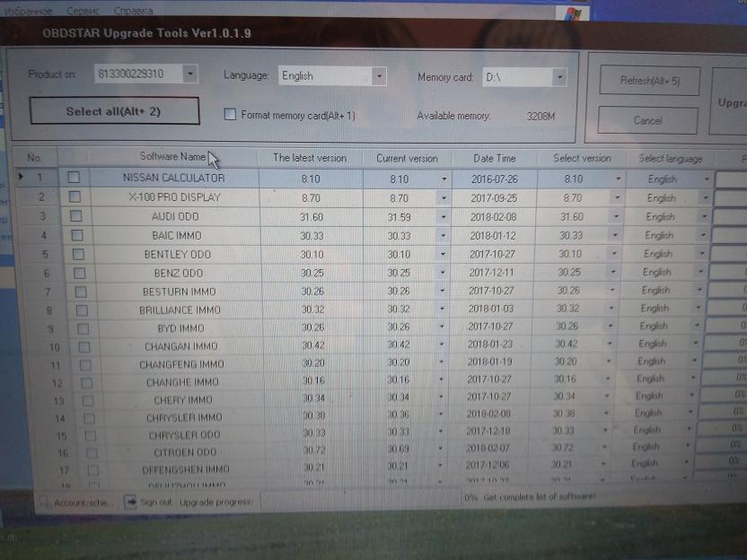The image size is (747, 560).
Task: Click the CHRYSLER ODO software name
Action: pyautogui.click(x=184, y=434)
